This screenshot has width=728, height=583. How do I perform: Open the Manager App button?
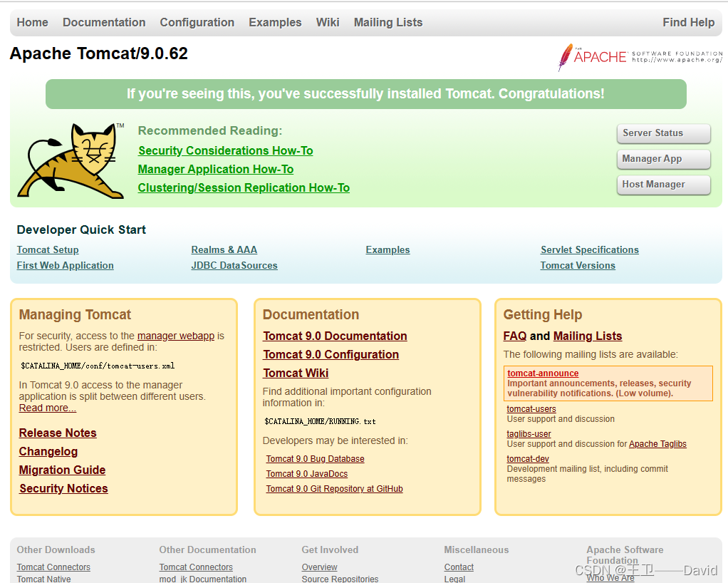click(x=663, y=159)
